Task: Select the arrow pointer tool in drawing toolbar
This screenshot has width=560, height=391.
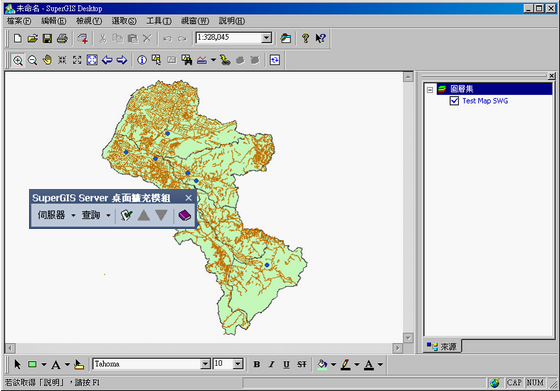Action: click(17, 364)
